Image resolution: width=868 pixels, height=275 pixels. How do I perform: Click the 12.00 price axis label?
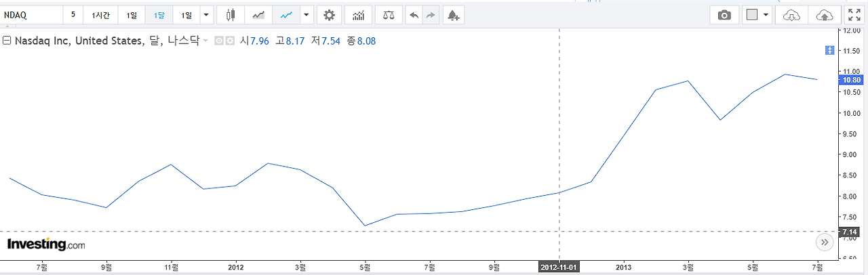pos(851,30)
